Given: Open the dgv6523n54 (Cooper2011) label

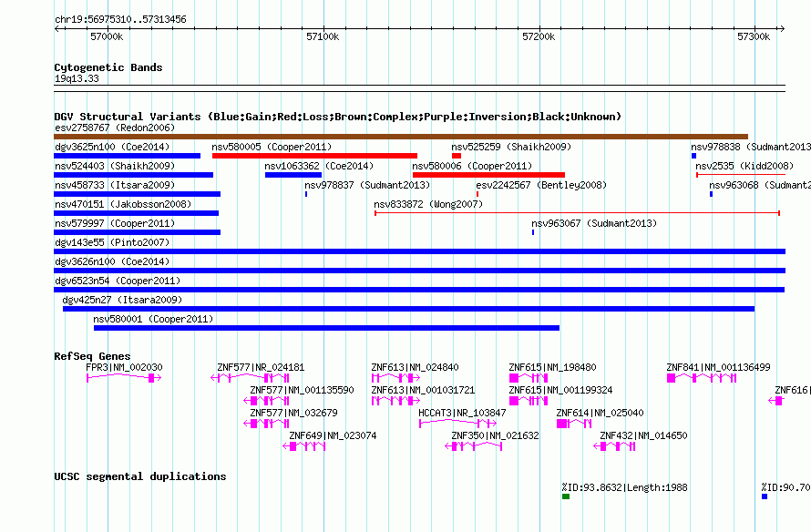Looking at the screenshot, I should 118,281.
